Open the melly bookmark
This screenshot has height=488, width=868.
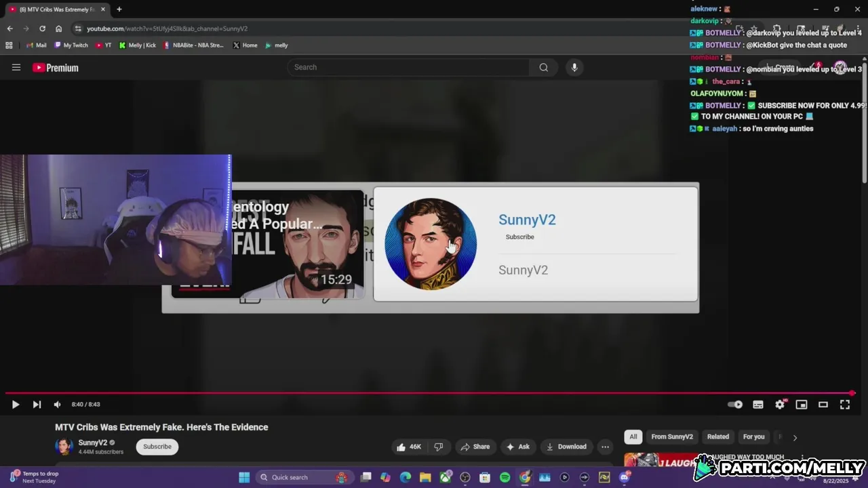click(x=277, y=45)
